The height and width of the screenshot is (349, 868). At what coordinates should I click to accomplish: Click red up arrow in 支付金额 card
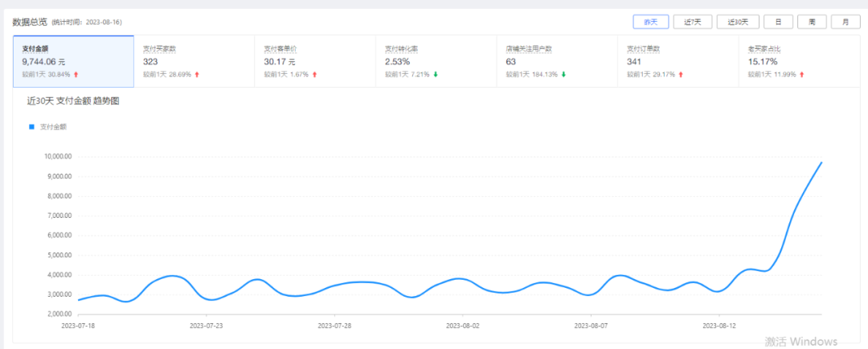(x=76, y=75)
